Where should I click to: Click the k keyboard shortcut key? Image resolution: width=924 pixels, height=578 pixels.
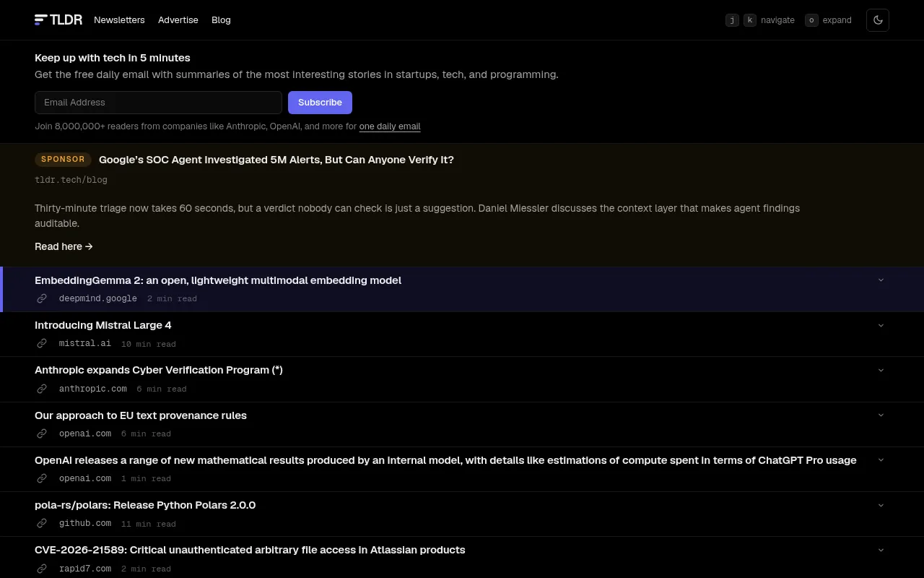[x=750, y=20]
